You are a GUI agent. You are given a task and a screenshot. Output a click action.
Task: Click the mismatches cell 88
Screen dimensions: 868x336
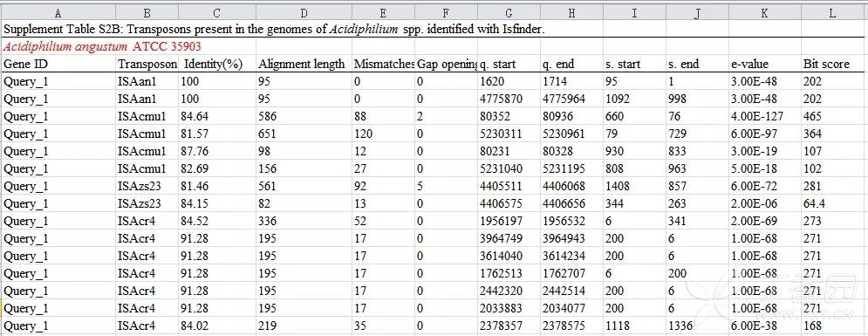point(383,116)
